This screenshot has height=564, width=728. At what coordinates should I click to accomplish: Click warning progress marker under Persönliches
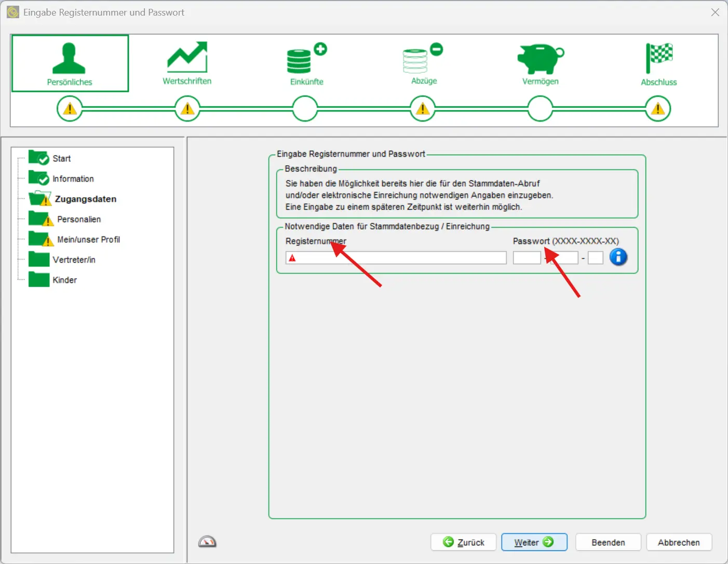[70, 109]
